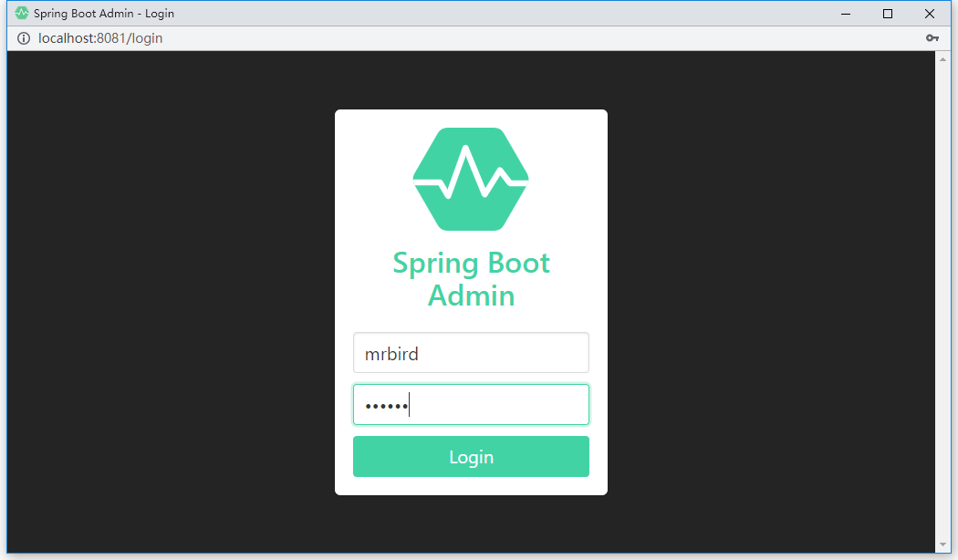Focus the username field containing mrbird
This screenshot has width=958, height=560.
[471, 353]
